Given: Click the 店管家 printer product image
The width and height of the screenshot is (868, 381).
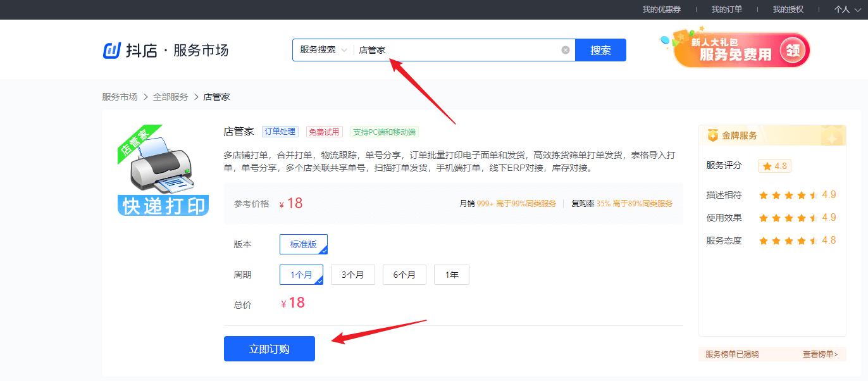Looking at the screenshot, I should coord(163,170).
